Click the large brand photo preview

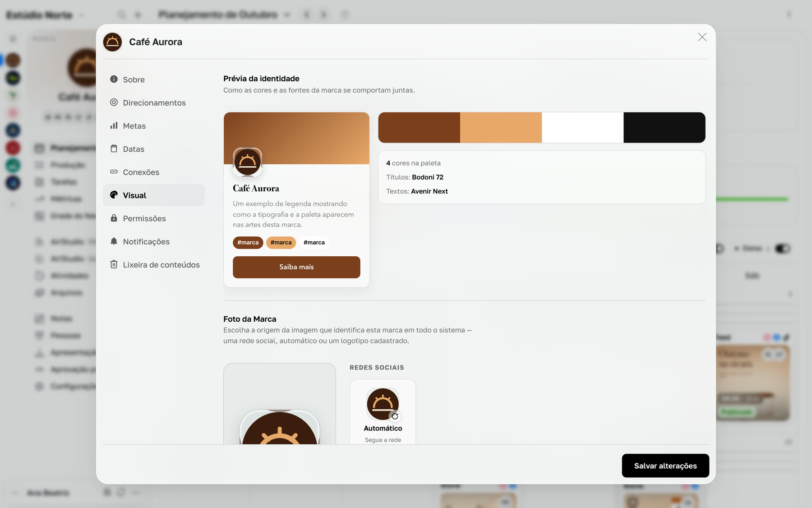click(280, 404)
